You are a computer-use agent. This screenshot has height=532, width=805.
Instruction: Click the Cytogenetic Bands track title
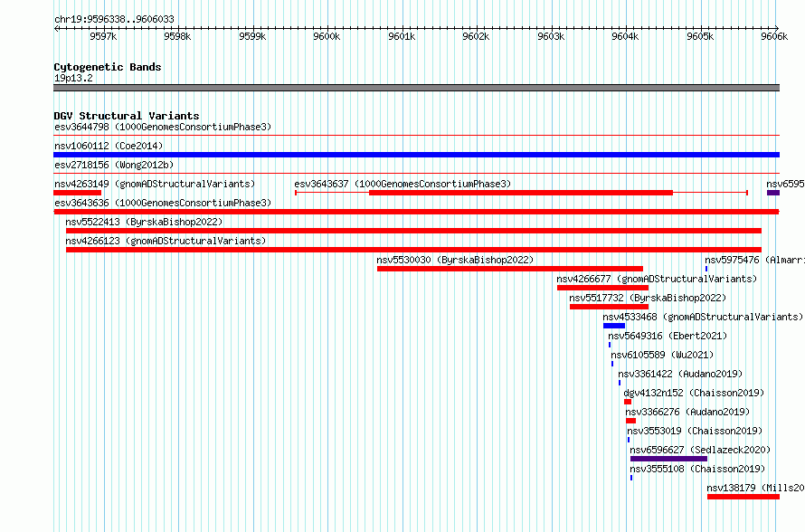click(108, 67)
